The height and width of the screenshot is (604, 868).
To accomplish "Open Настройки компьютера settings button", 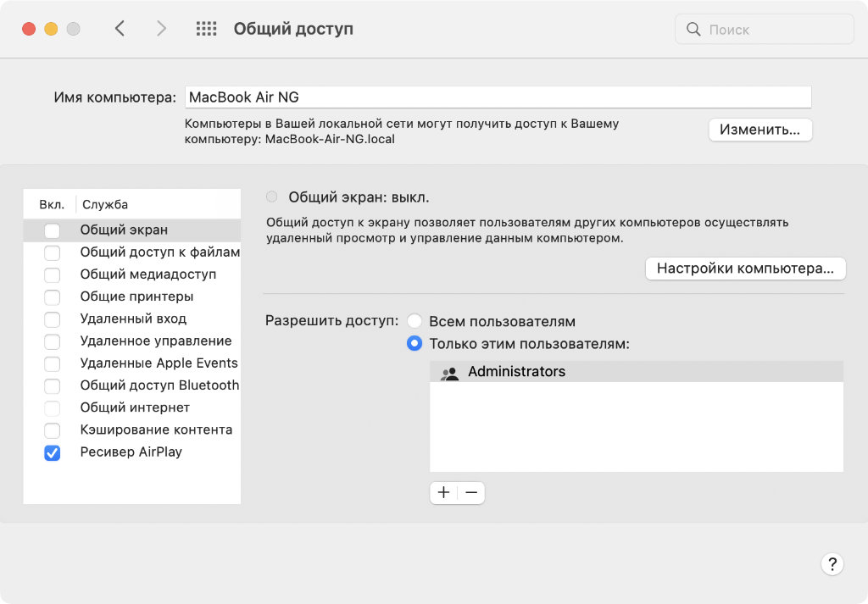I will click(745, 269).
